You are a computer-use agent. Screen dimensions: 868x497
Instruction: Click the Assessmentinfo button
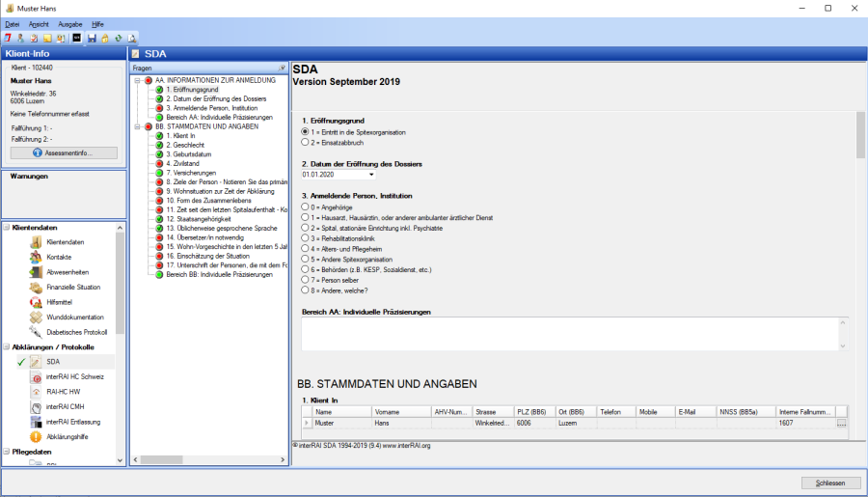pyautogui.click(x=64, y=153)
